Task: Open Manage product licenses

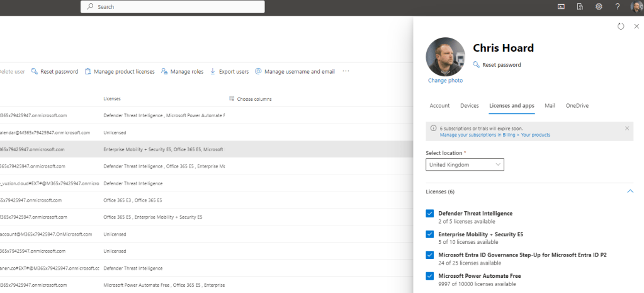Action: (x=120, y=72)
